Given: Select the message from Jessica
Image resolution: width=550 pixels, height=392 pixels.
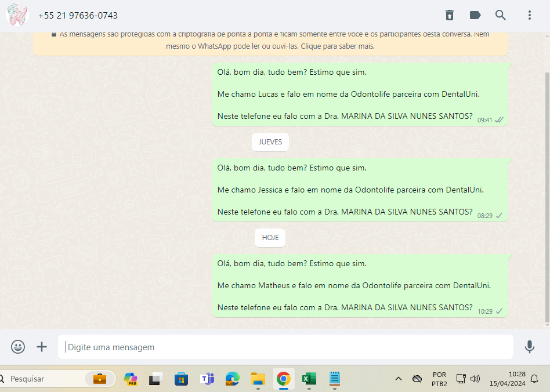Looking at the screenshot, I should [360, 190].
